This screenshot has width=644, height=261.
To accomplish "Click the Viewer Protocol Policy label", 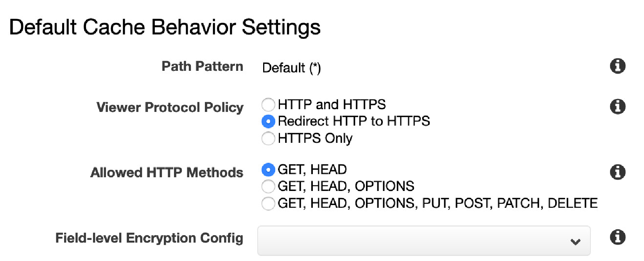I will click(170, 107).
